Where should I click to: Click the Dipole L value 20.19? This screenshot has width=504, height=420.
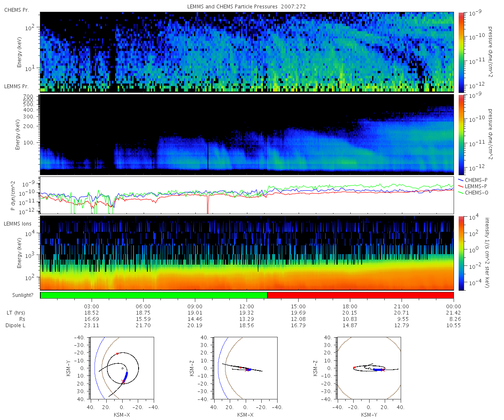pos(195,325)
